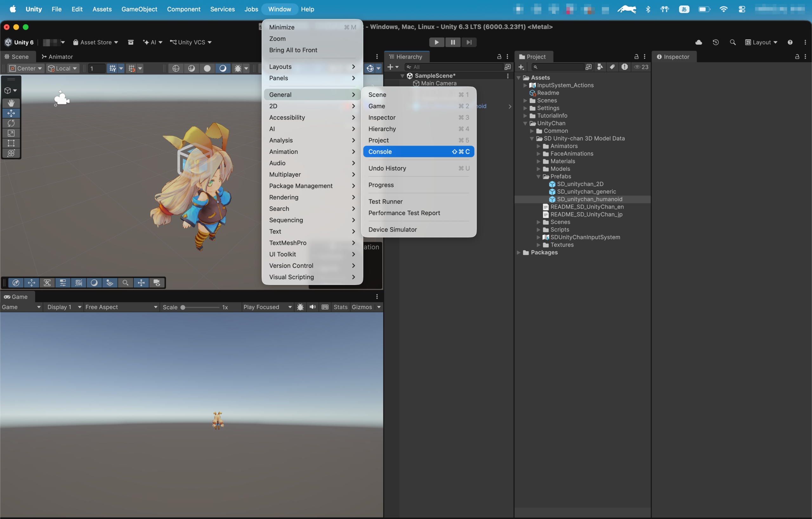Expand the Animators folder in Project
The image size is (812, 519).
click(539, 146)
